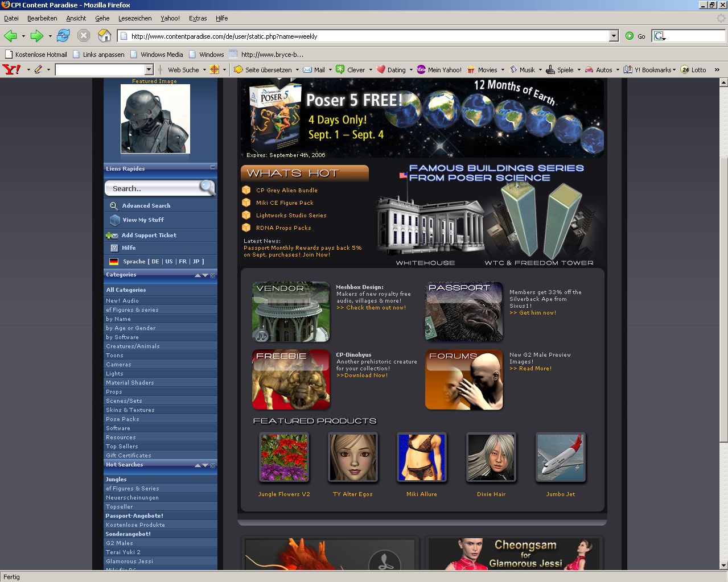Open the Windows Media bookmark
This screenshot has width=728, height=582.
(157, 55)
